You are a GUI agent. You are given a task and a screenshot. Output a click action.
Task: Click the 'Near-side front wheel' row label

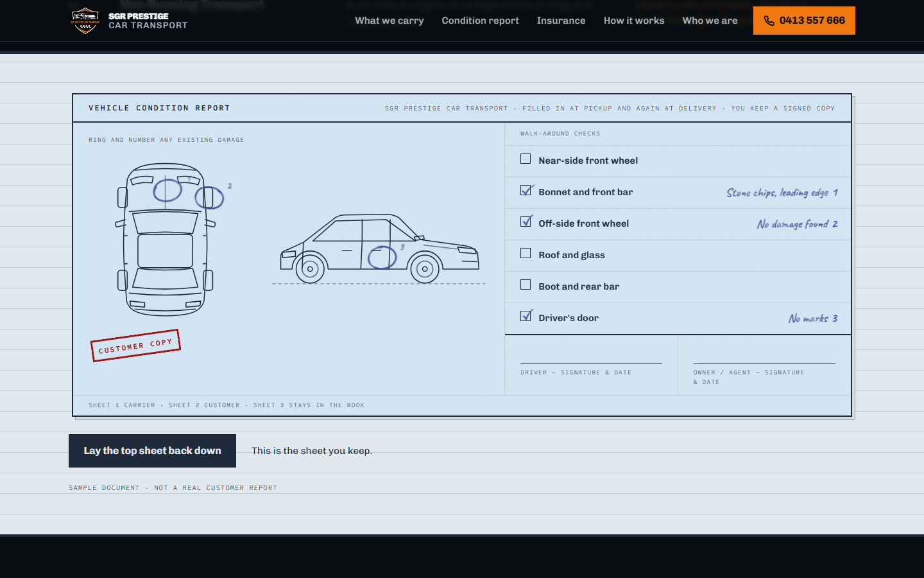[x=588, y=161]
